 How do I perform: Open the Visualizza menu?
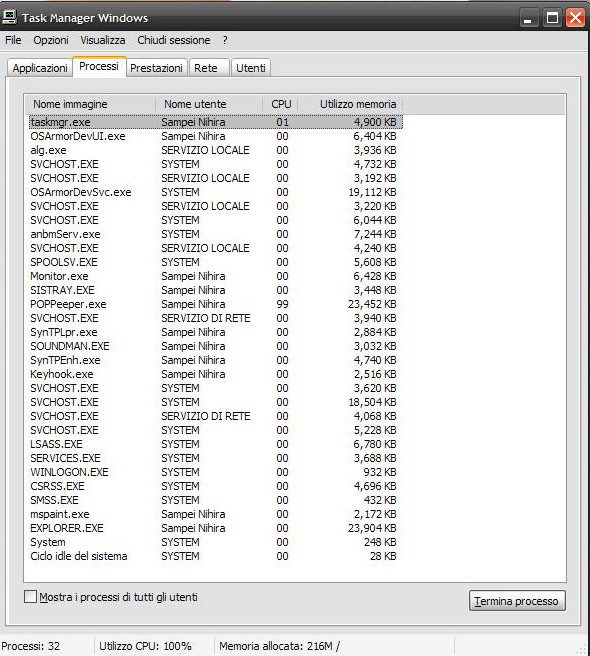pyautogui.click(x=103, y=40)
